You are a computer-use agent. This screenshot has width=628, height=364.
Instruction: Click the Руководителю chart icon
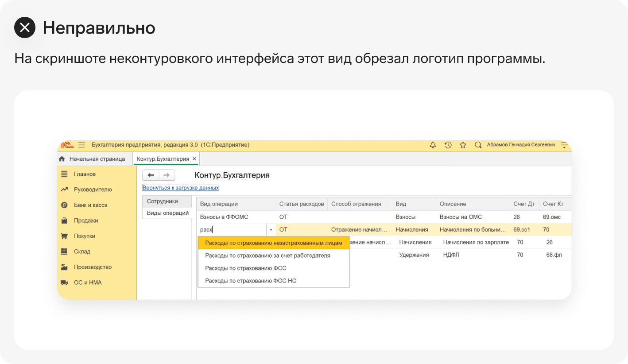coord(64,190)
